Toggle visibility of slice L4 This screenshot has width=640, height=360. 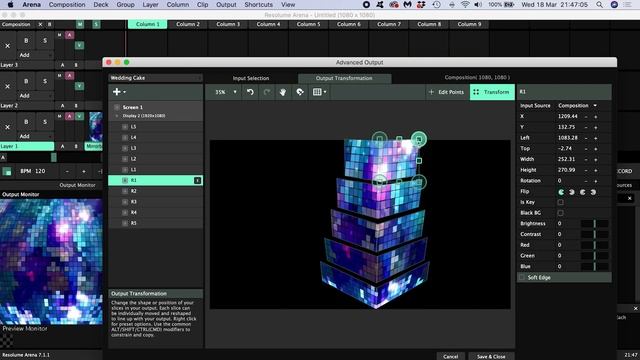click(125, 138)
